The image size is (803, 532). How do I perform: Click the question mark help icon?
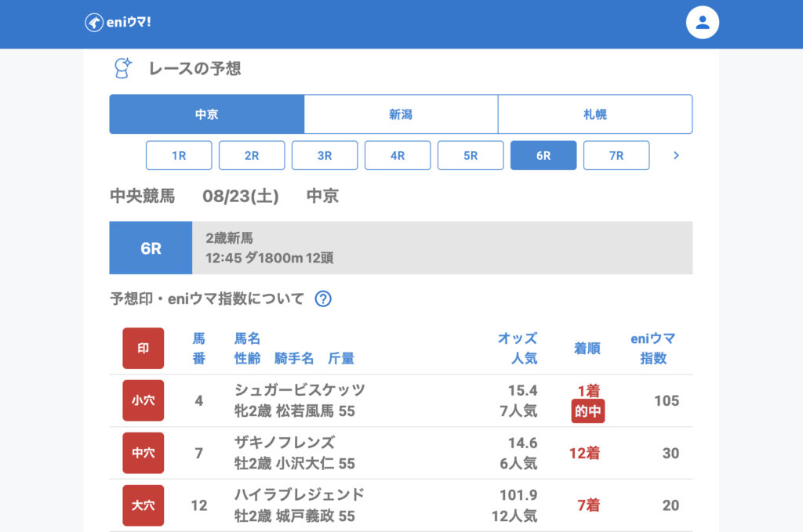pos(323,299)
